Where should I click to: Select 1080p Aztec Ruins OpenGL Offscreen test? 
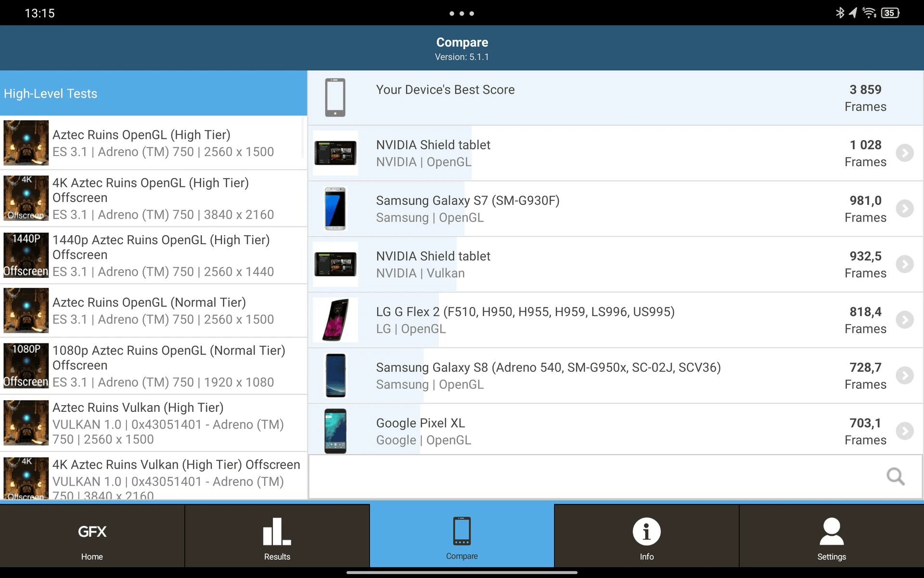pos(154,366)
